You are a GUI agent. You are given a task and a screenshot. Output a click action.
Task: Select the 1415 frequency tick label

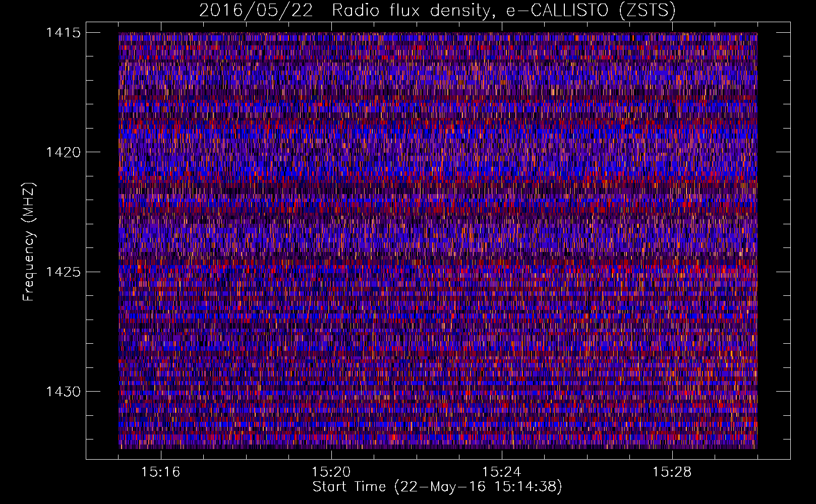click(x=63, y=33)
